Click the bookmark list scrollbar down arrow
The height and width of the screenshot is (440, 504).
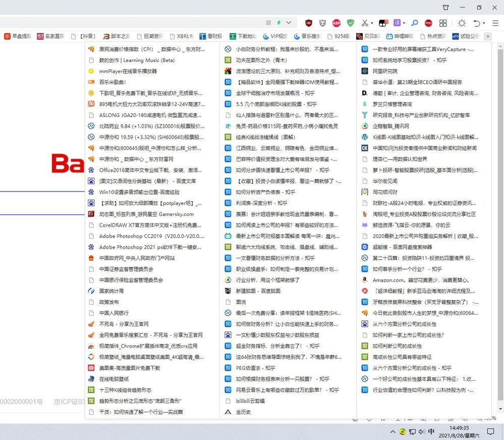coord(500,409)
